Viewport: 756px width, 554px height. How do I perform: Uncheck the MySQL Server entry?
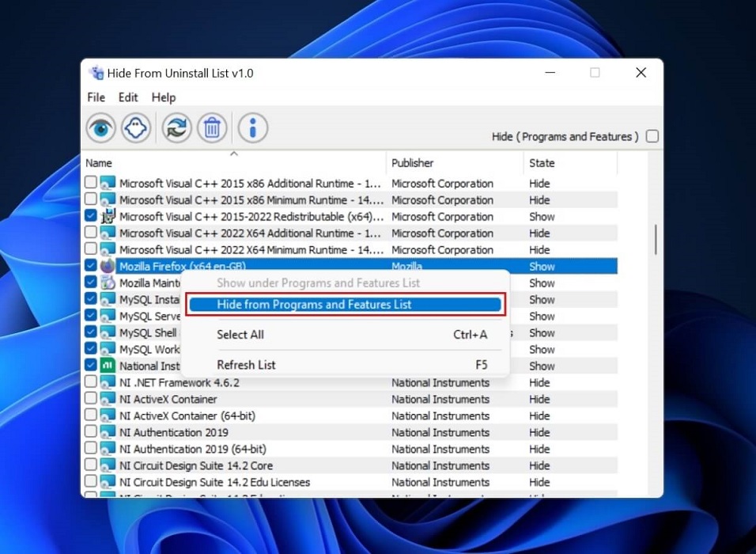pyautogui.click(x=90, y=316)
